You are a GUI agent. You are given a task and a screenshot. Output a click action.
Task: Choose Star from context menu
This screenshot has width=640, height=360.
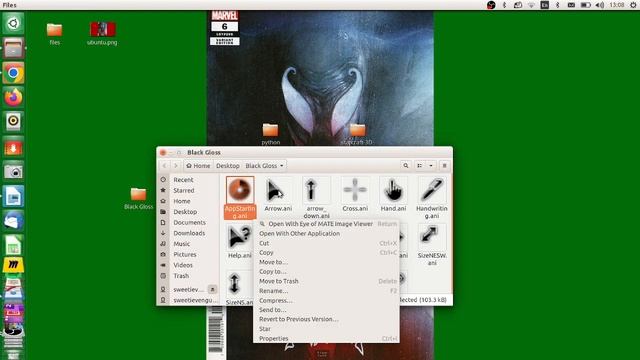click(x=326, y=329)
